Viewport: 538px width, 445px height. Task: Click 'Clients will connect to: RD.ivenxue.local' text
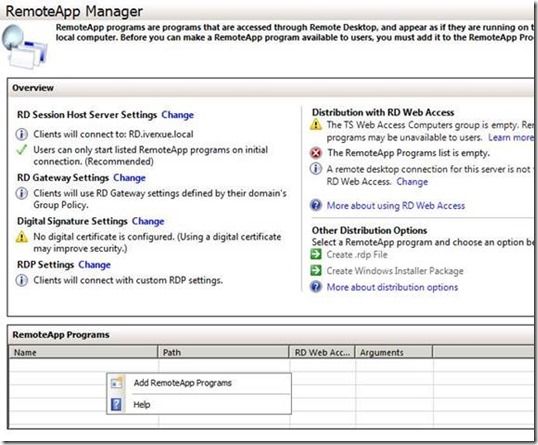(x=113, y=134)
